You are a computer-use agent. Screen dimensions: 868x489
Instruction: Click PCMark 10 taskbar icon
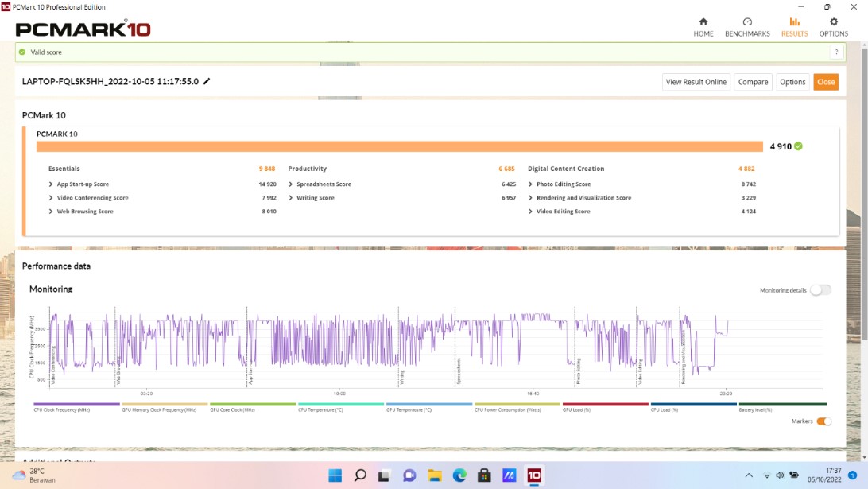coord(534,475)
